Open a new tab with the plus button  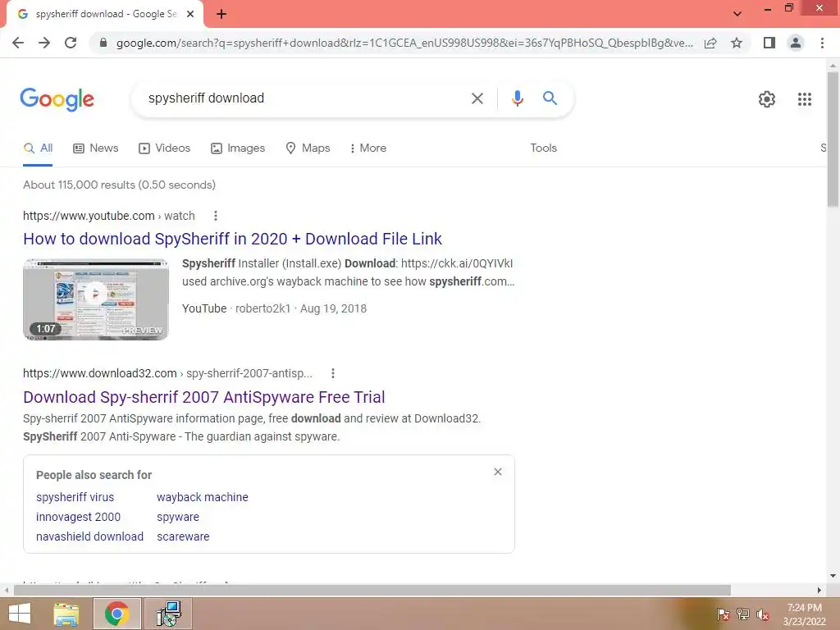(221, 14)
